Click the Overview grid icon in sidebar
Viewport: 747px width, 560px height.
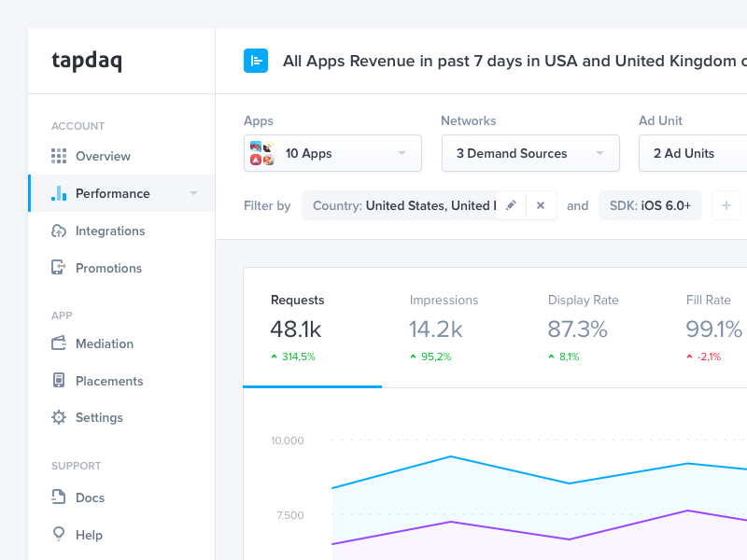coord(59,156)
